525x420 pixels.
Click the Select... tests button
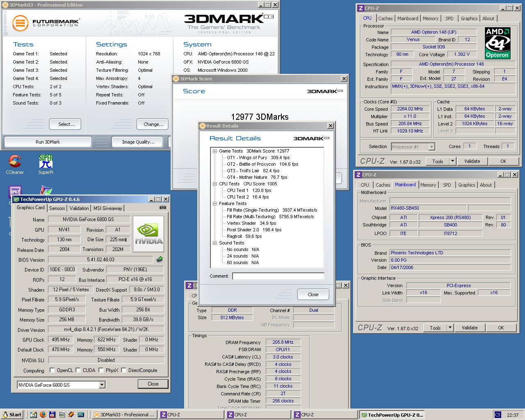click(66, 124)
